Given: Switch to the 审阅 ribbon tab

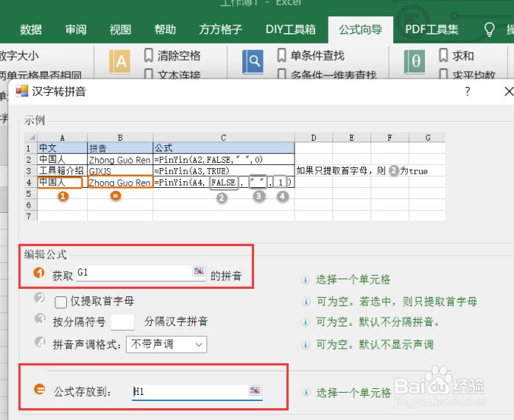Looking at the screenshot, I should coord(76,29).
